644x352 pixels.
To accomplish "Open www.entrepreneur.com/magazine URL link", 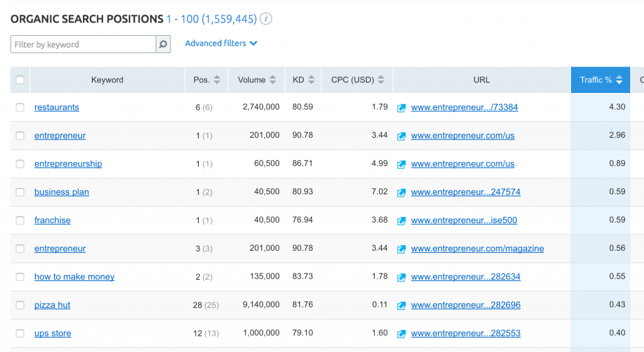I will pos(477,248).
